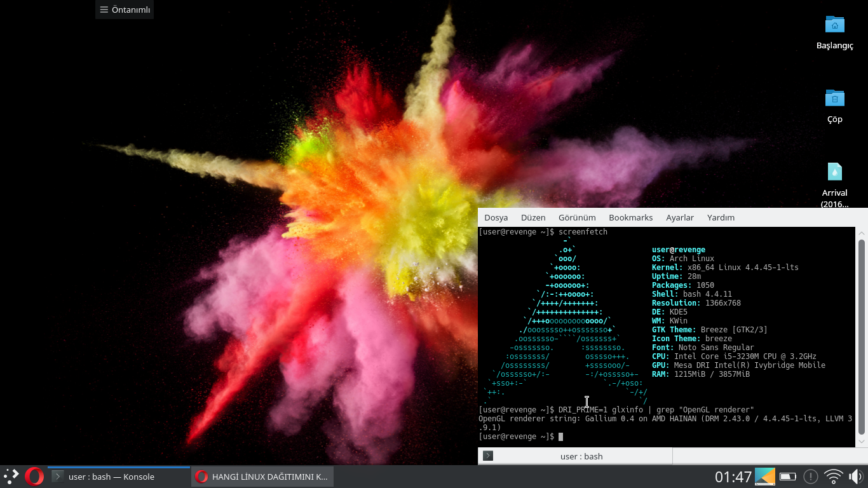
Task: Click the 'RAM: 1215MiB / 3857MiB' line
Action: (701, 374)
